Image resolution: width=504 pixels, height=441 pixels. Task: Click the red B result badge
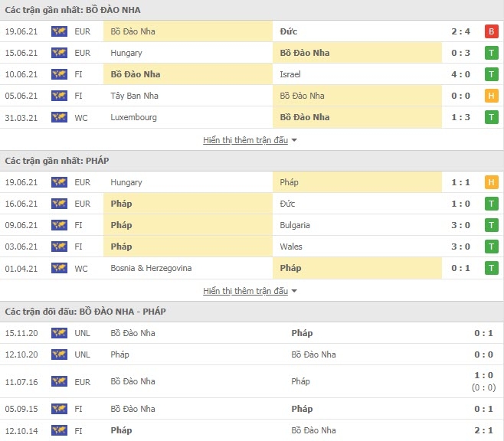pos(491,31)
